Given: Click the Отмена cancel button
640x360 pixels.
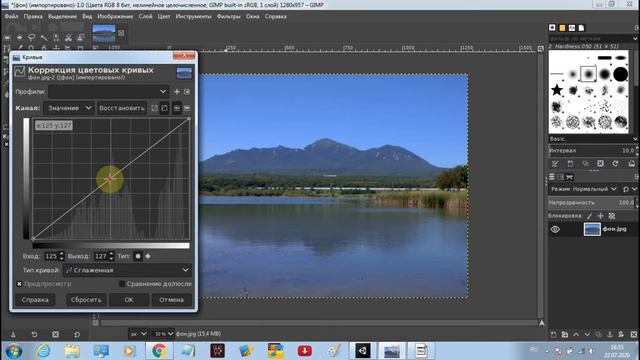Looking at the screenshot, I should pos(171,300).
